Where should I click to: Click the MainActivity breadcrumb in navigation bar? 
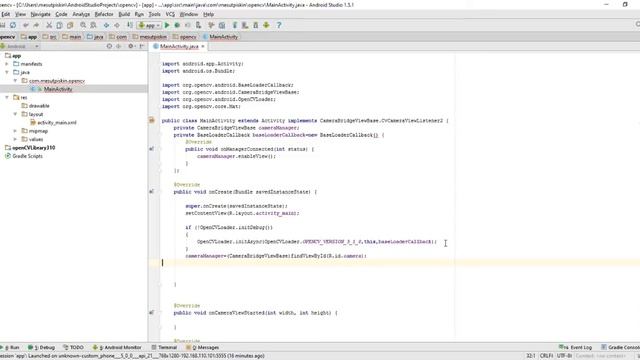(220, 37)
